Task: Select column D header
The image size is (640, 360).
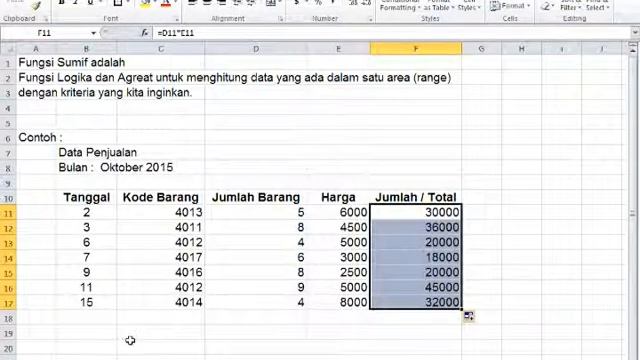Action: point(256,49)
